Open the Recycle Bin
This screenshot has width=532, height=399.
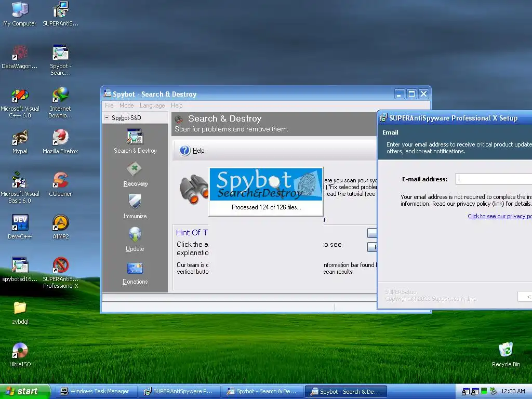506,355
